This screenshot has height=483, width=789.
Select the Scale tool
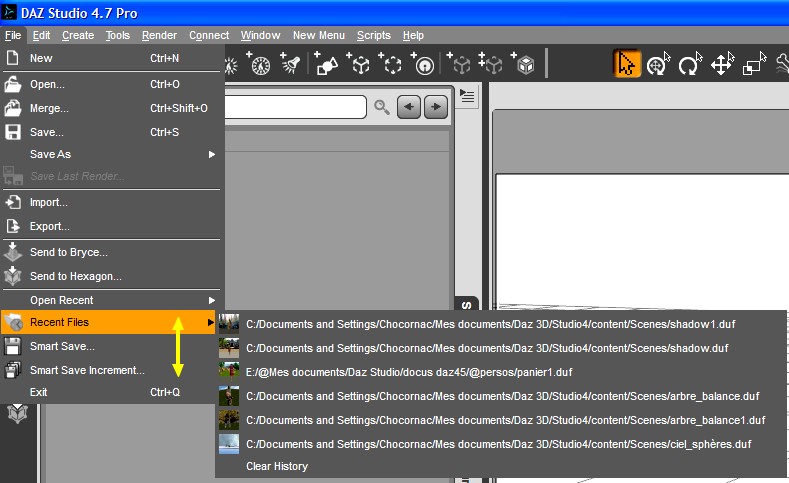[x=754, y=64]
